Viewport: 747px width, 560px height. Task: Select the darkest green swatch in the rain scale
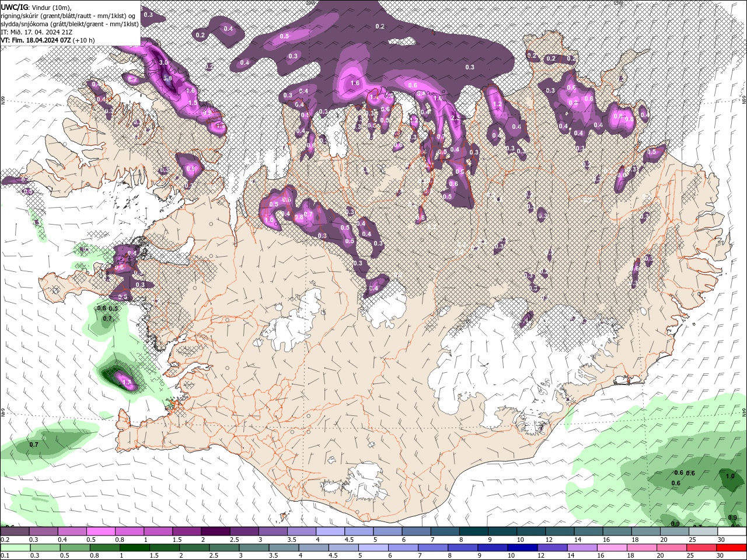(134, 548)
